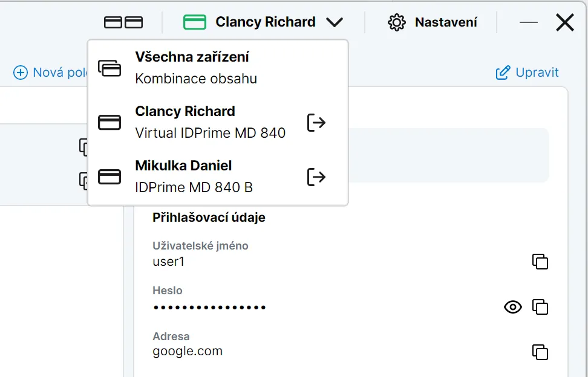Log out Clancy Richard device
This screenshot has height=377, width=588.
pyautogui.click(x=316, y=123)
